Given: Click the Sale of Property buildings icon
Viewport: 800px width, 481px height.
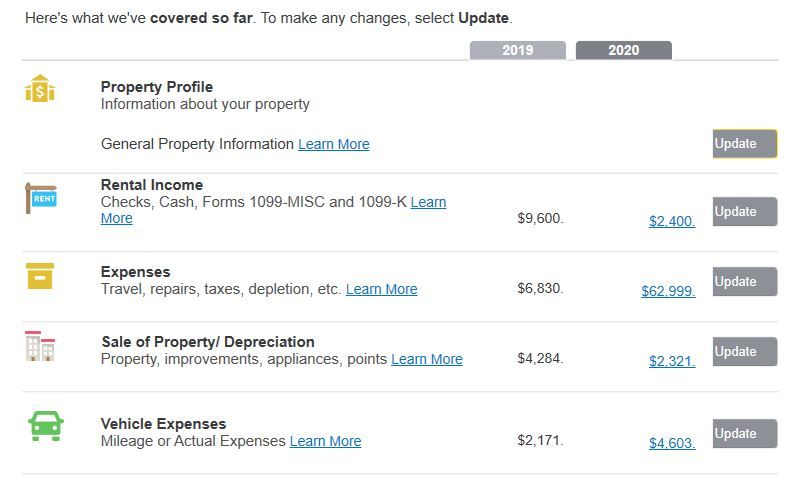Looking at the screenshot, I should (40, 346).
